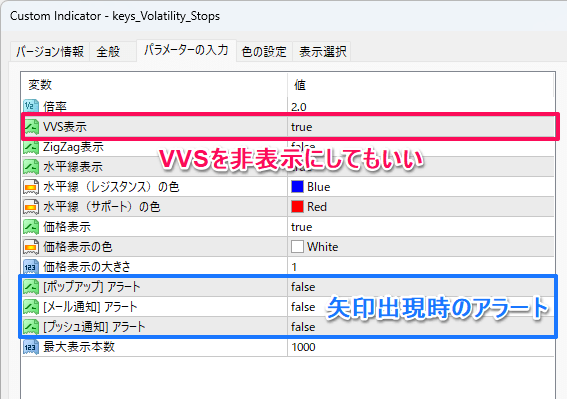This screenshot has height=399, width=567.
Task: Open the バージョン情報 tab
Action: click(50, 51)
